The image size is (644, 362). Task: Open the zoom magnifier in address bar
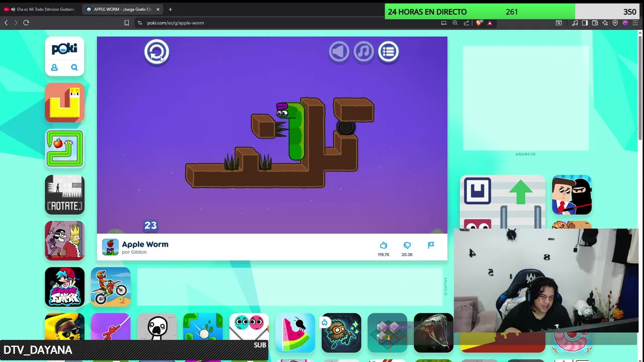pos(455,23)
